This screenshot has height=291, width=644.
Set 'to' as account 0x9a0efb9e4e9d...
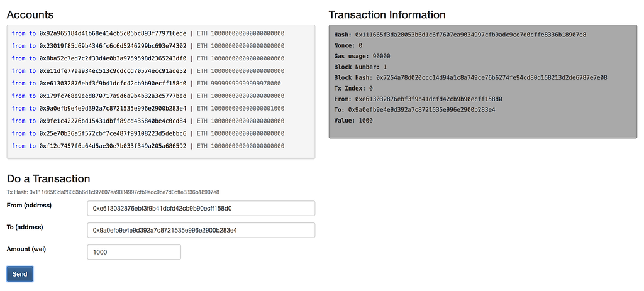[x=33, y=108]
